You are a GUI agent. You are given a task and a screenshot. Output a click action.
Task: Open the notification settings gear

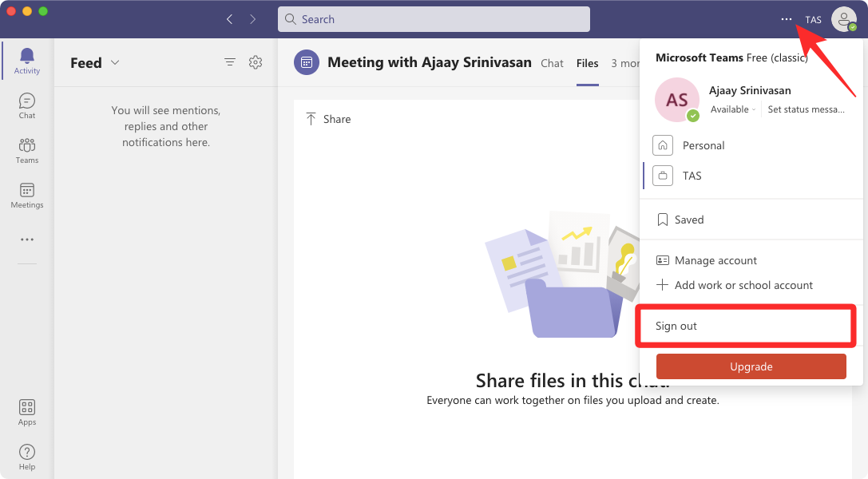(256, 61)
